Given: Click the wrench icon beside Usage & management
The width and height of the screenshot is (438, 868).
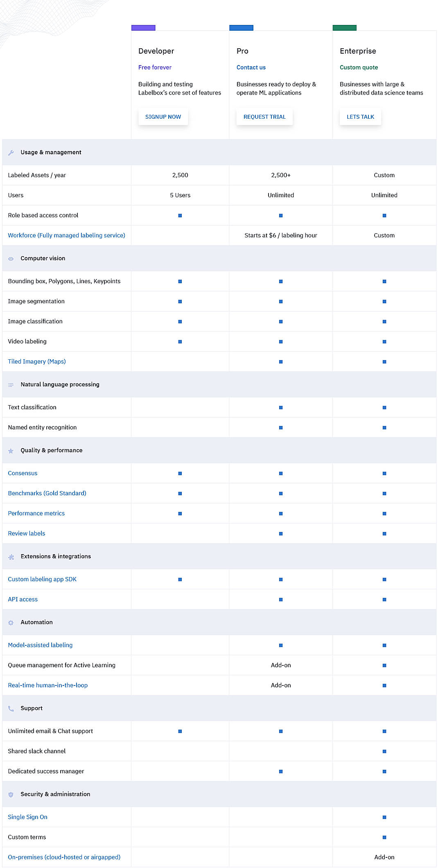Looking at the screenshot, I should pos(11,152).
